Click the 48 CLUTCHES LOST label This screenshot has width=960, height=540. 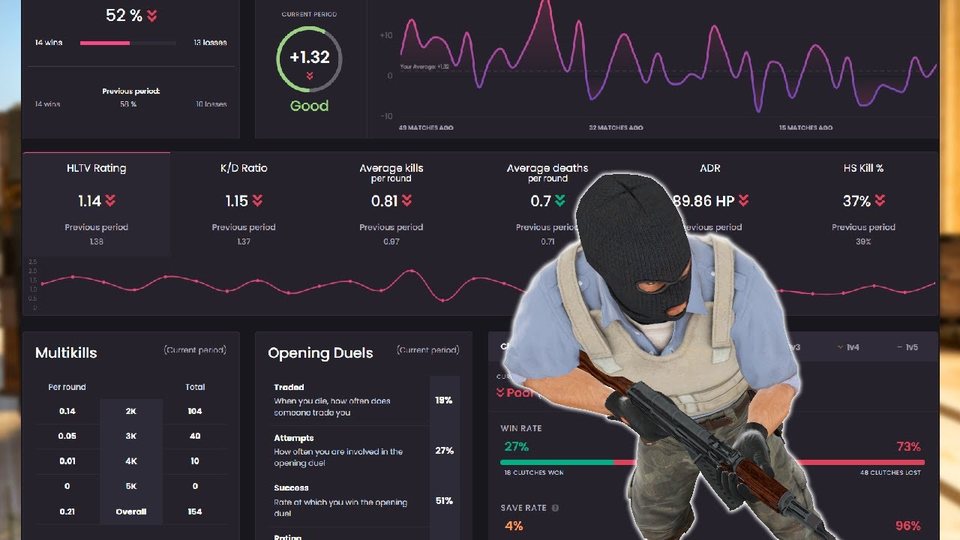click(890, 473)
